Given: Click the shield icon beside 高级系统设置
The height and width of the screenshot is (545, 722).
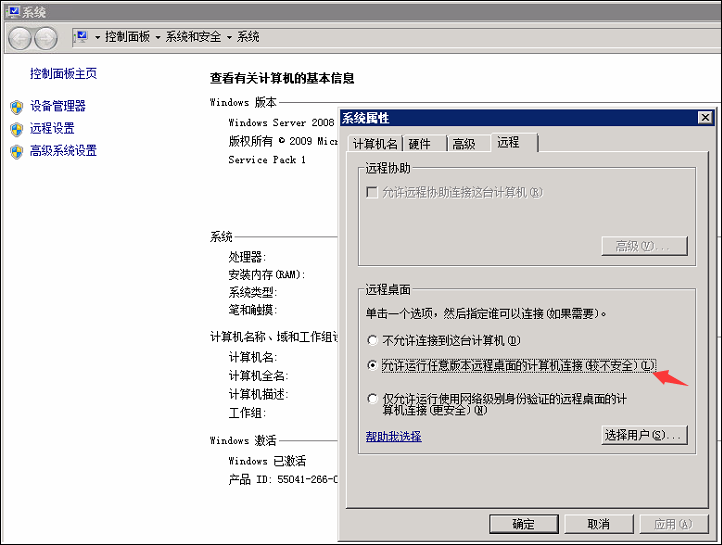Looking at the screenshot, I should click(x=16, y=152).
